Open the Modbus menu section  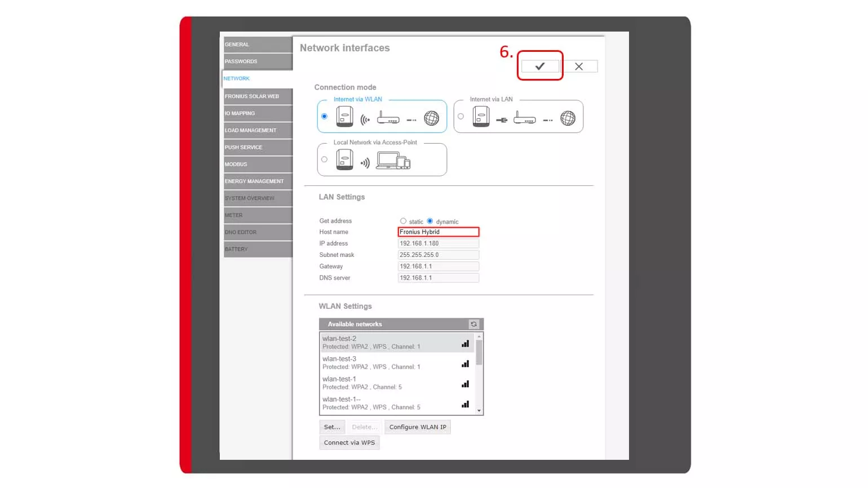click(258, 165)
